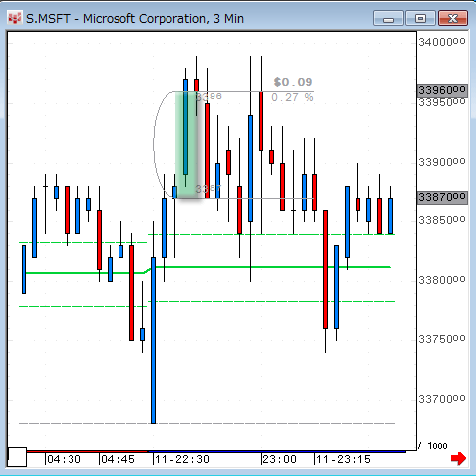Click the 11-23:15 time axis label
This screenshot has height=476, width=476.
point(344,459)
